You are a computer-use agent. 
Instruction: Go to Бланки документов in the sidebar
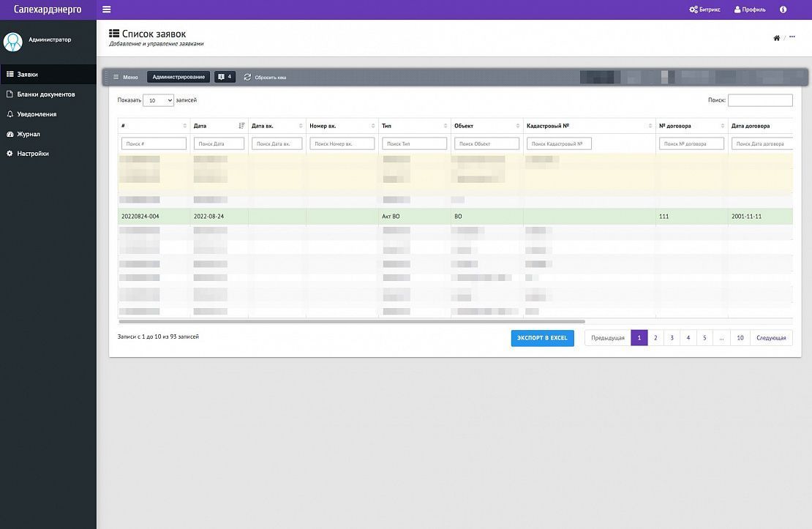click(x=45, y=94)
